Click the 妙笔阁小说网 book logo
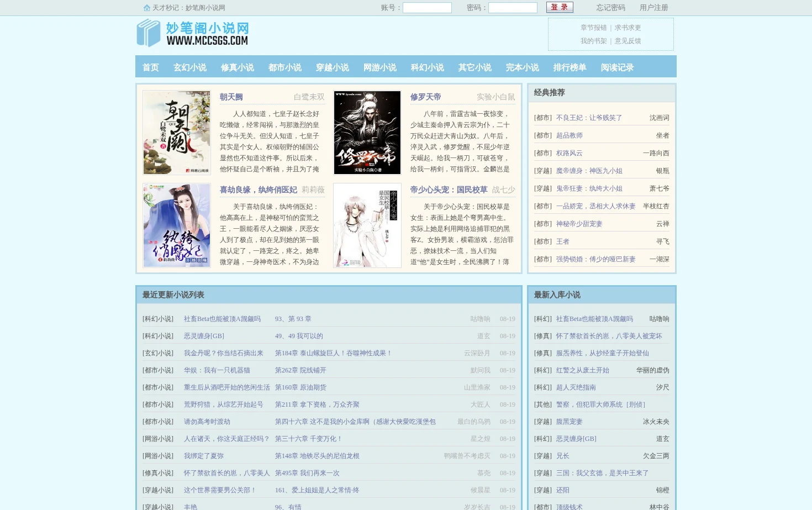This screenshot has width=812, height=510. point(193,33)
